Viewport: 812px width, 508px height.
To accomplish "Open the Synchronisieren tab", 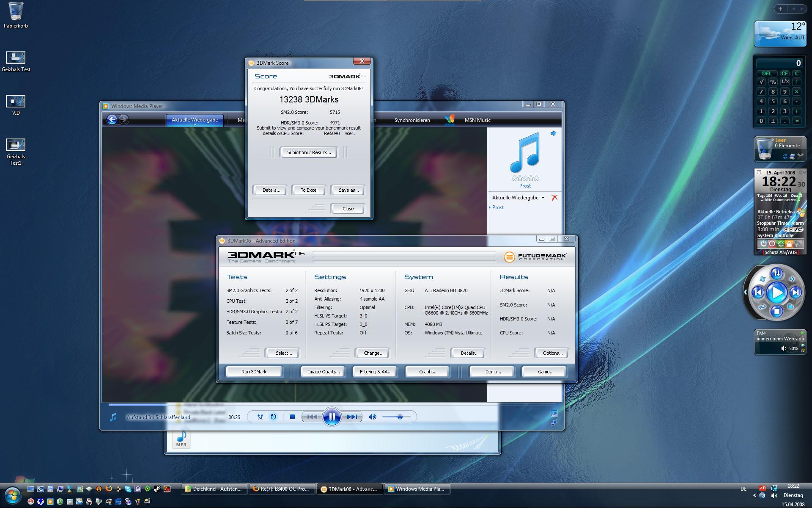I will pyautogui.click(x=412, y=120).
